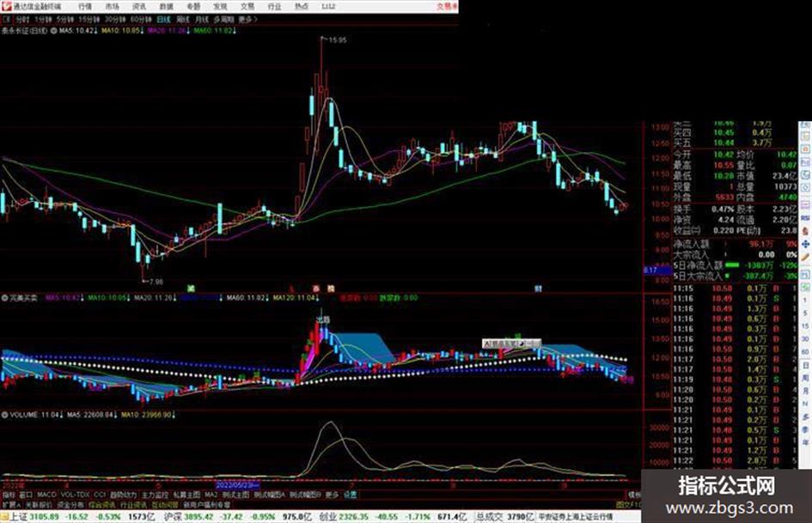Switch to 分时 period tab
This screenshot has height=523, width=812.
point(22,19)
